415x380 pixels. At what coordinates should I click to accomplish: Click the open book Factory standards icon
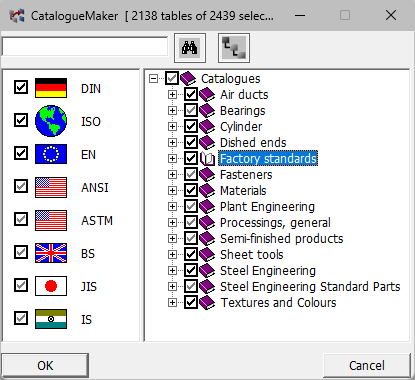(207, 159)
